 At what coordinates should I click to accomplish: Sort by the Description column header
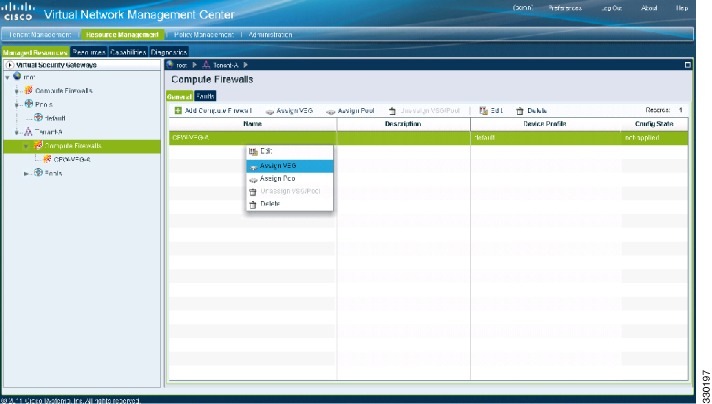click(403, 124)
